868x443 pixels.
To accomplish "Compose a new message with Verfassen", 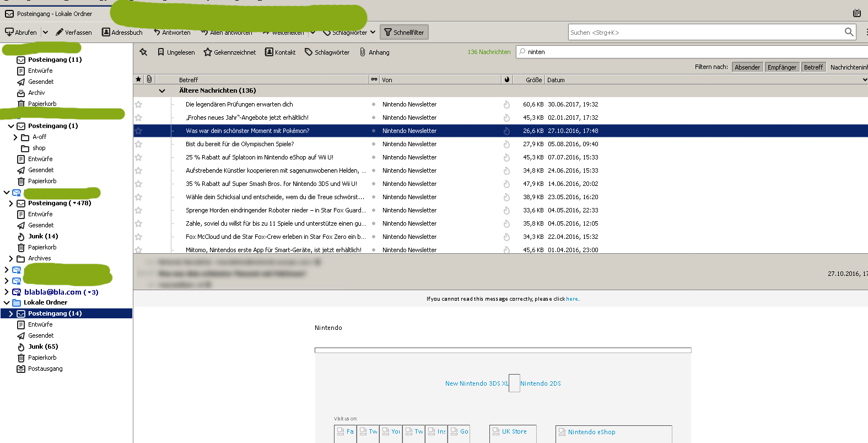I will 74,33.
